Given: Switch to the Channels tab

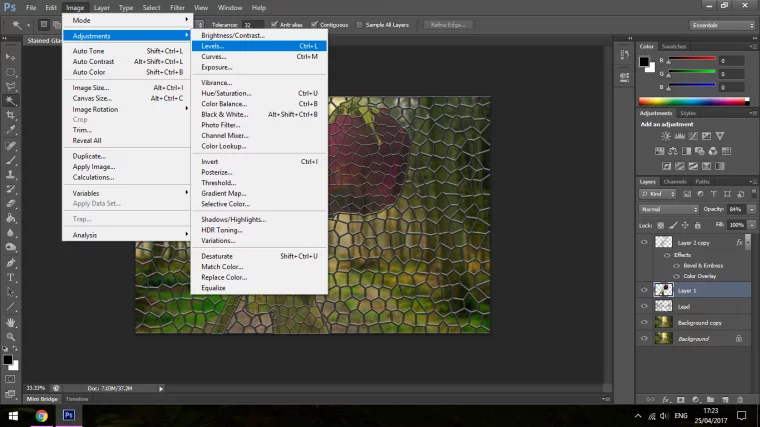Looking at the screenshot, I should click(675, 182).
